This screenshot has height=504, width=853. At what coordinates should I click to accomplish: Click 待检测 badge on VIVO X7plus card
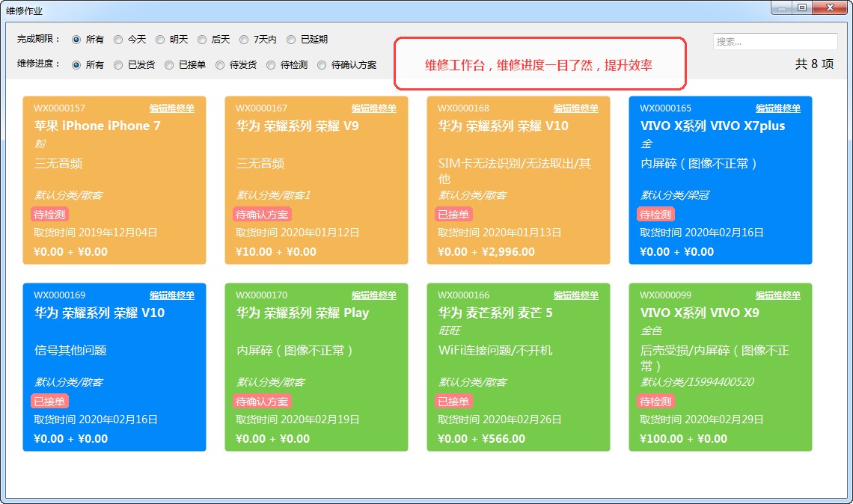pyautogui.click(x=655, y=215)
